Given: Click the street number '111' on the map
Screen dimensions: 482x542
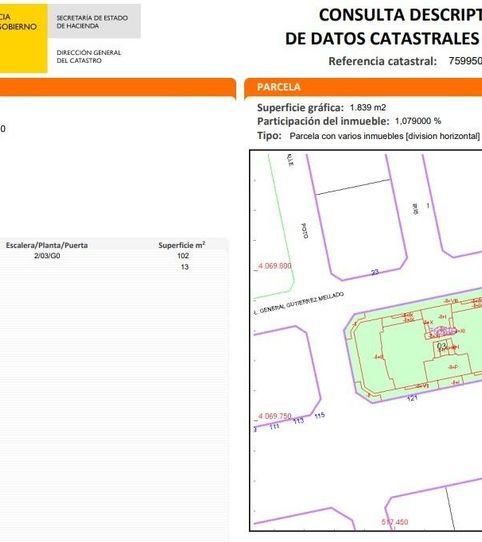Looking at the screenshot, I should [274, 427].
